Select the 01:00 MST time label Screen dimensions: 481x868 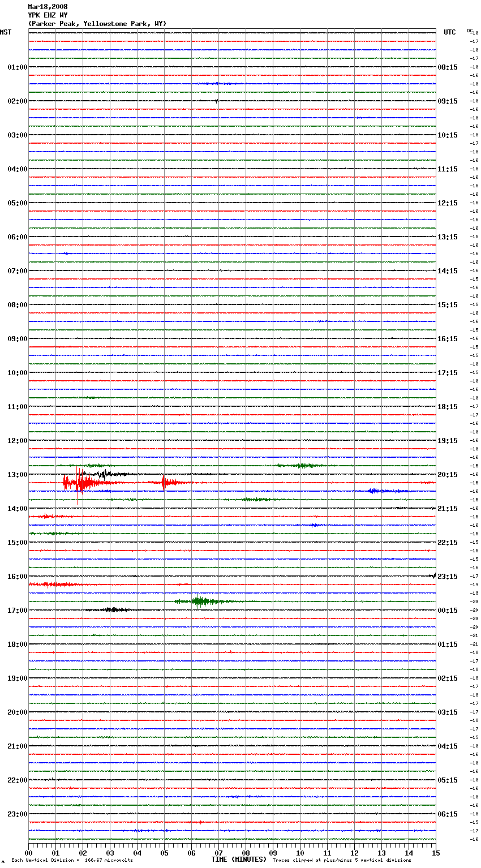[18, 67]
